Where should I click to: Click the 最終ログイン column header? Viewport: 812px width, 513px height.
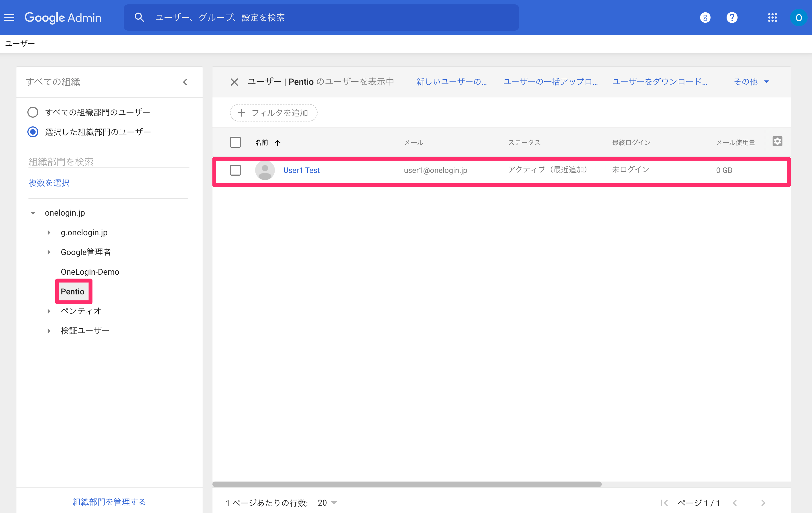[631, 143]
